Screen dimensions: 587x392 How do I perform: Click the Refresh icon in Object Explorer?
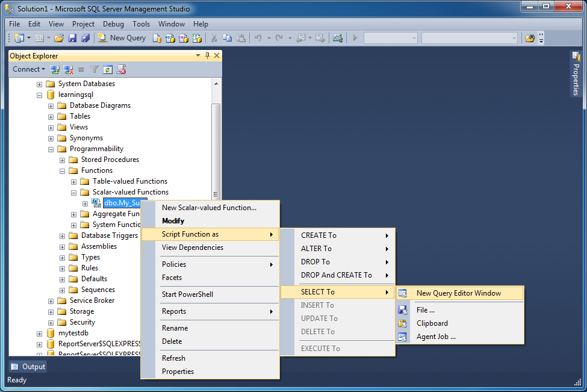coord(108,70)
